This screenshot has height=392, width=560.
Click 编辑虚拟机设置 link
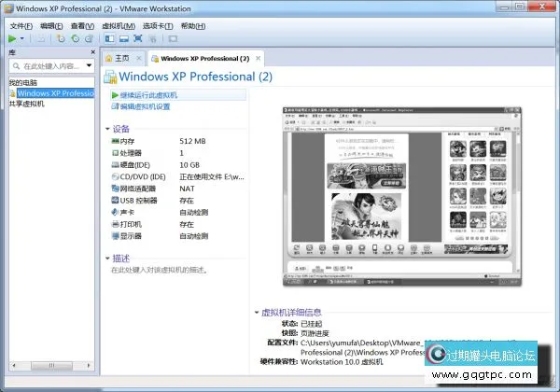(x=145, y=106)
